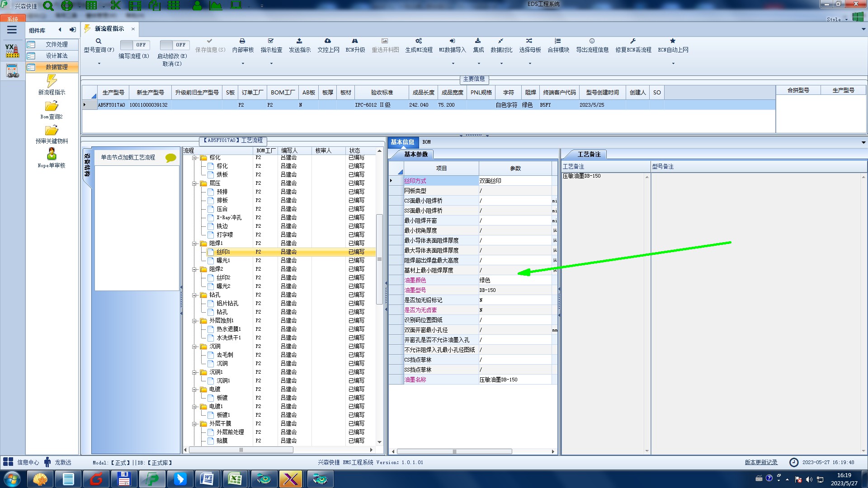Collapse the 钻孔 tree folder
Viewport: 868px width, 488px height.
[195, 295]
